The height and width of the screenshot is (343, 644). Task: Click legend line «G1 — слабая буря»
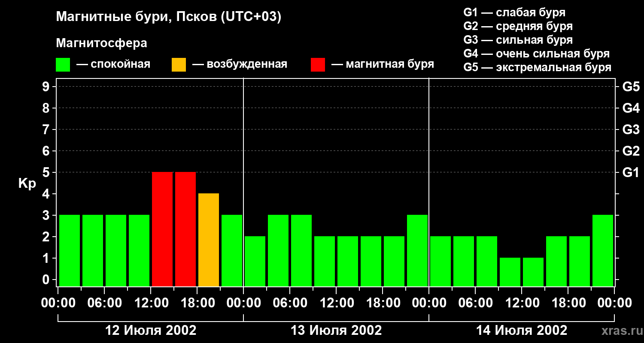[514, 12]
